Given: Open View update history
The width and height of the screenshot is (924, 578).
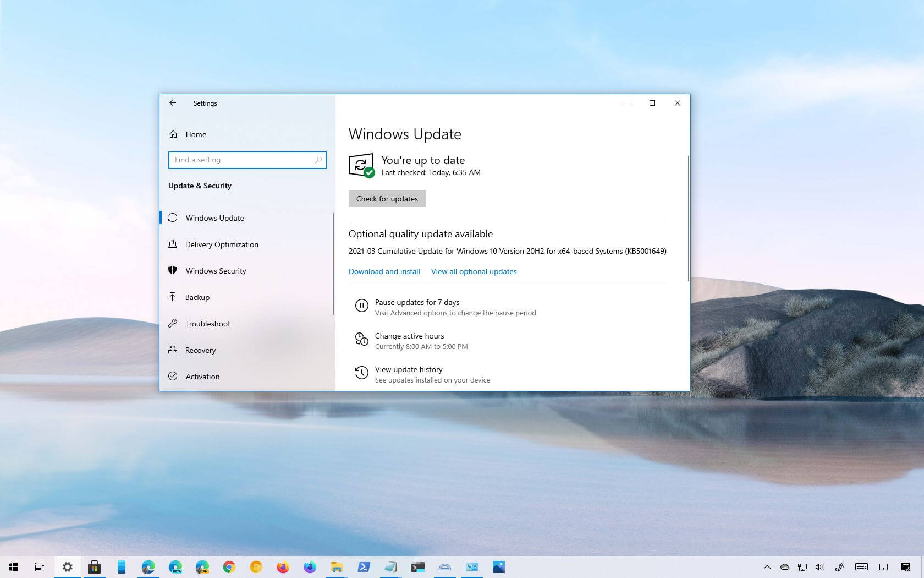Looking at the screenshot, I should [x=409, y=369].
